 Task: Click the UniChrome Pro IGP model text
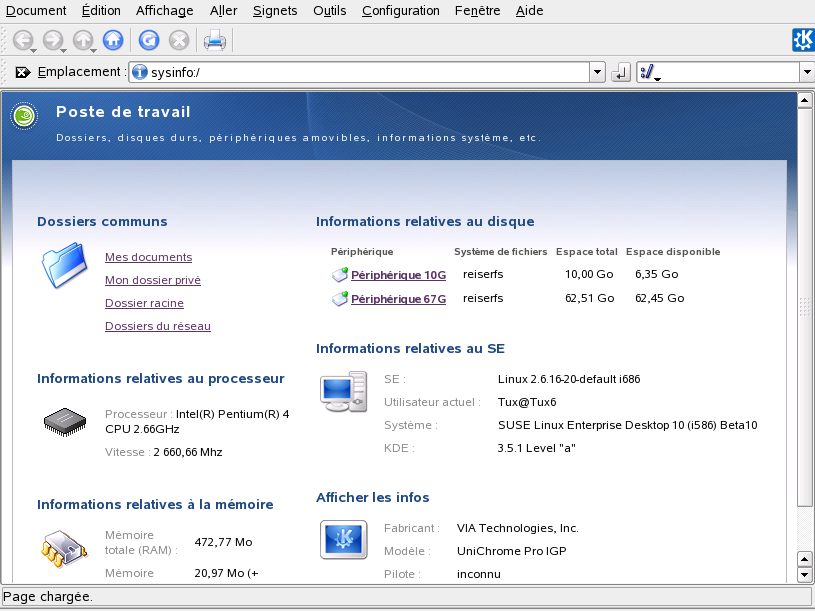coord(511,551)
